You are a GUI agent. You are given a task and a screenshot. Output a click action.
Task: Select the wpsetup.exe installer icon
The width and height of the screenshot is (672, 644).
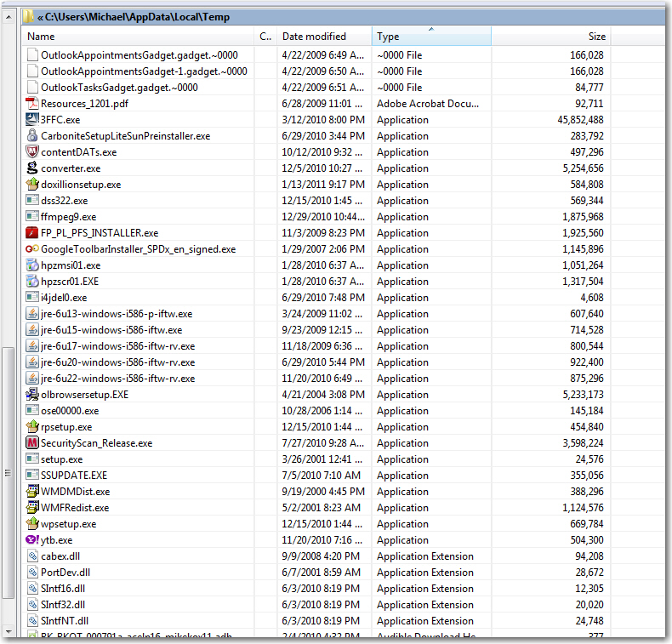pos(32,524)
